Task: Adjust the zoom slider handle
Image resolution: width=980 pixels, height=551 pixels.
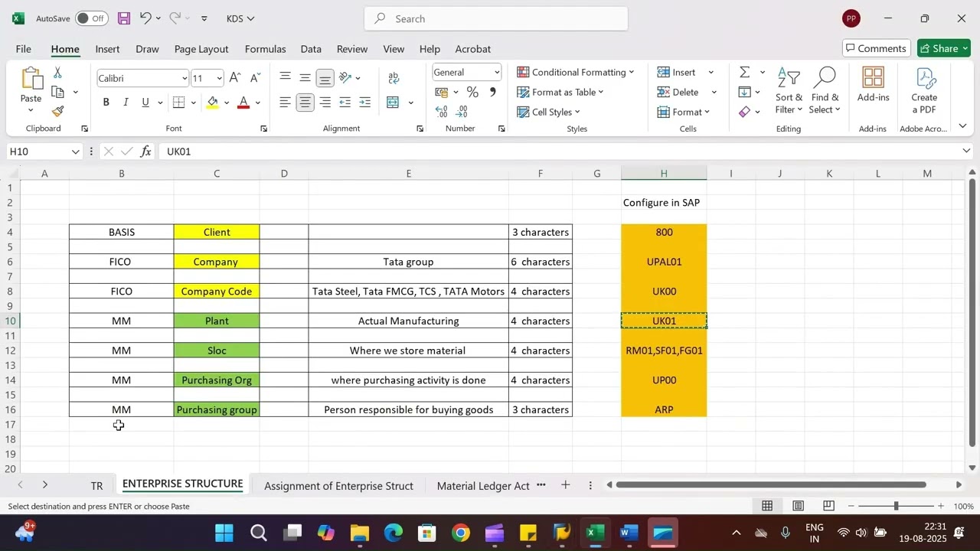Action: coord(896,506)
